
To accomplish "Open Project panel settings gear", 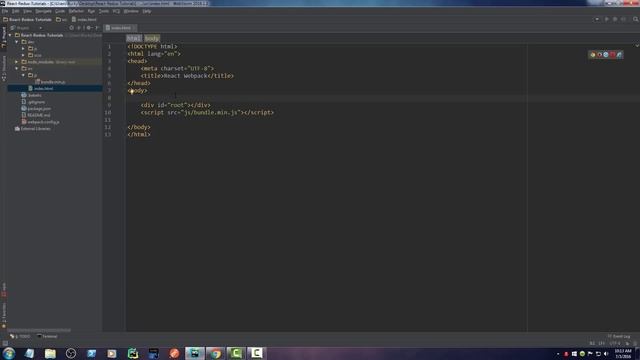I will (x=89, y=28).
